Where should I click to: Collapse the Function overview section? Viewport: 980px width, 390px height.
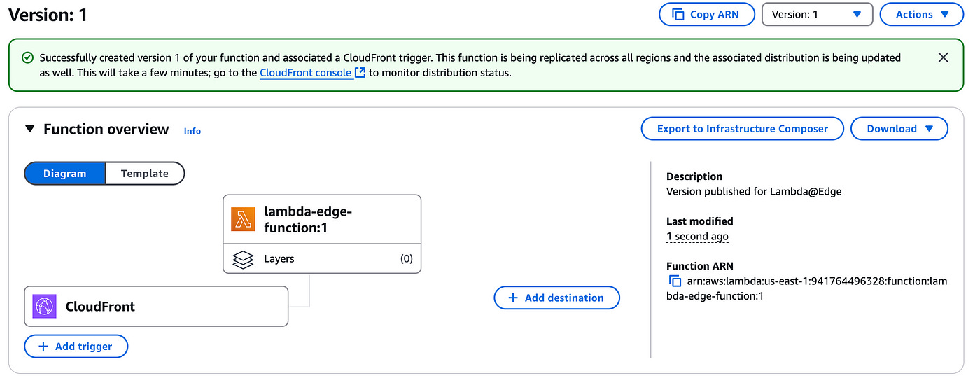[x=29, y=129]
